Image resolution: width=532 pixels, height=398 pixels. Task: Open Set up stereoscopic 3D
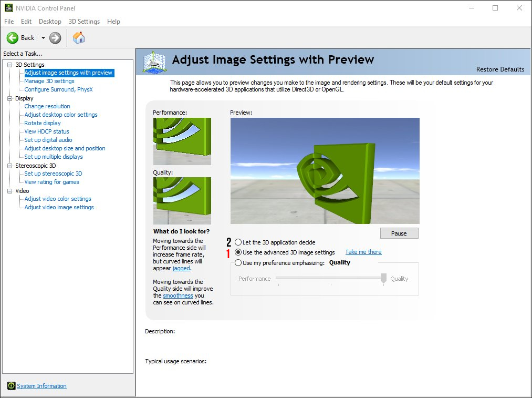tap(53, 174)
